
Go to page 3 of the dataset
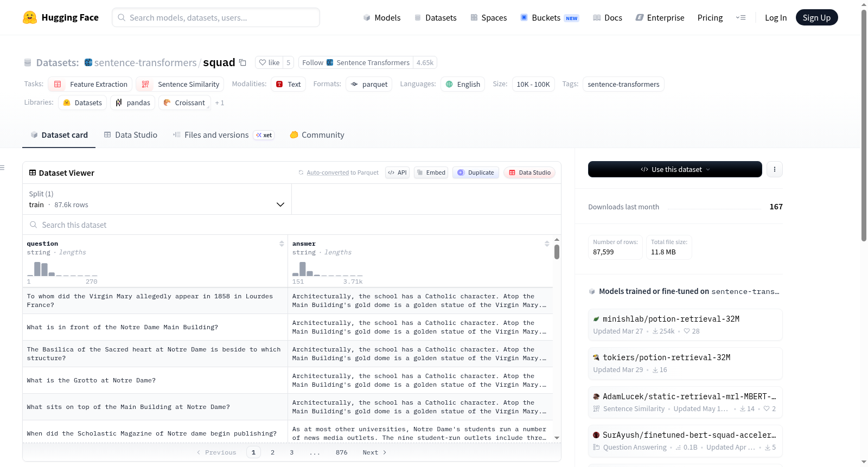291,452
